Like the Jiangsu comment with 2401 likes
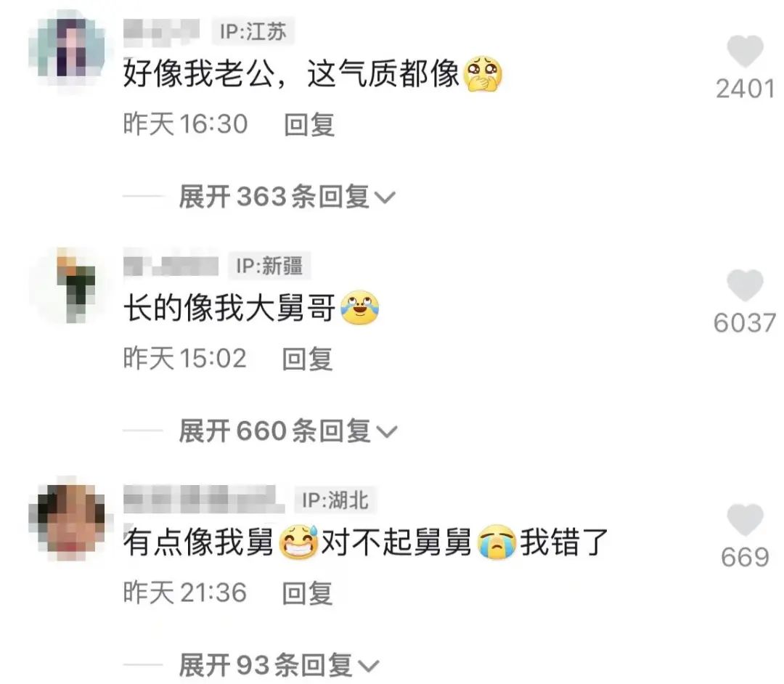784x684 pixels. tap(745, 51)
